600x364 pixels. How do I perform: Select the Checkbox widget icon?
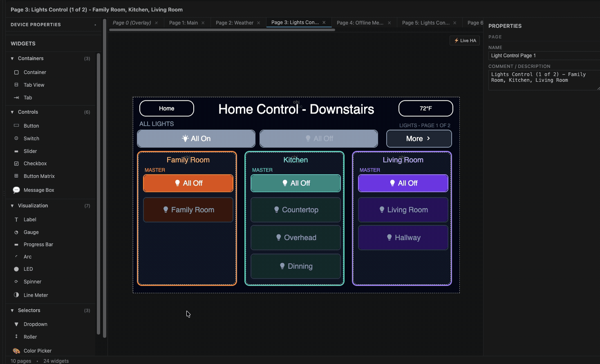[16, 163]
